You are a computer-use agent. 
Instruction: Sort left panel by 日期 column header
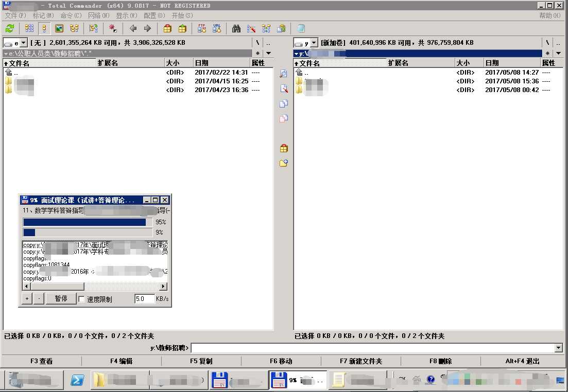(x=221, y=63)
